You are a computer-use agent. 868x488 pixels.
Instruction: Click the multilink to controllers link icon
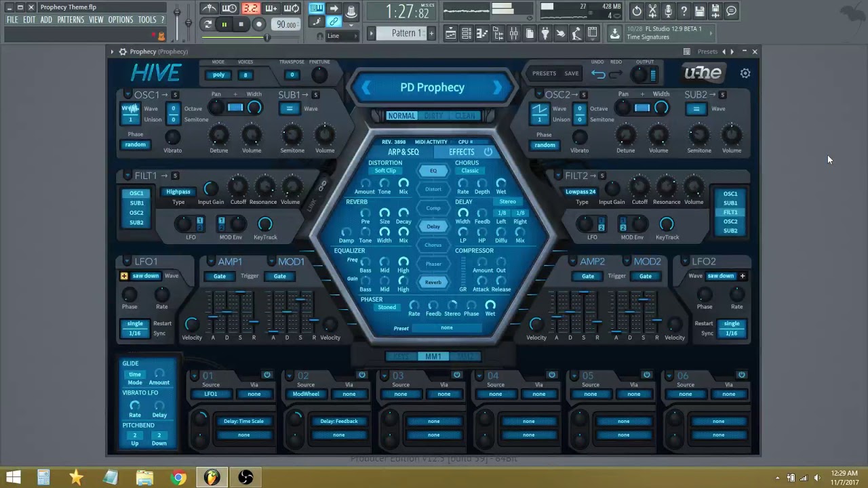point(334,22)
